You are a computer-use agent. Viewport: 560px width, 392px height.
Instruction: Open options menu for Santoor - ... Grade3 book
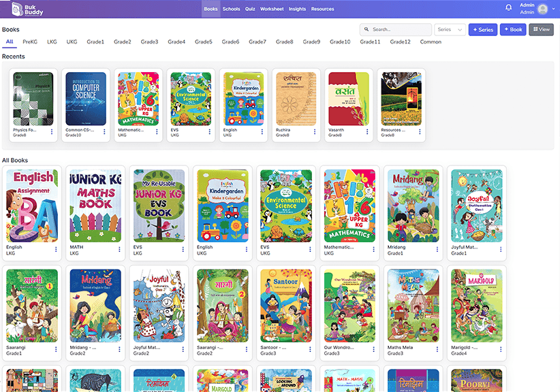(310, 350)
